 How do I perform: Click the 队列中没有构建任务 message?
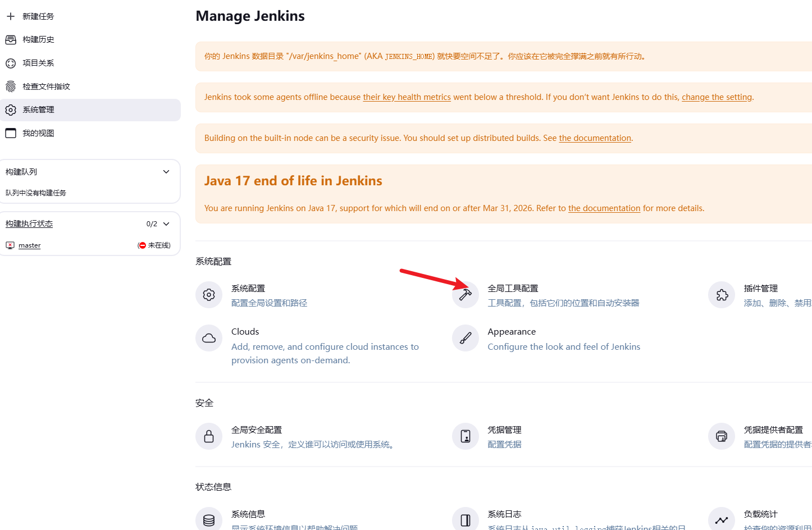[36, 193]
